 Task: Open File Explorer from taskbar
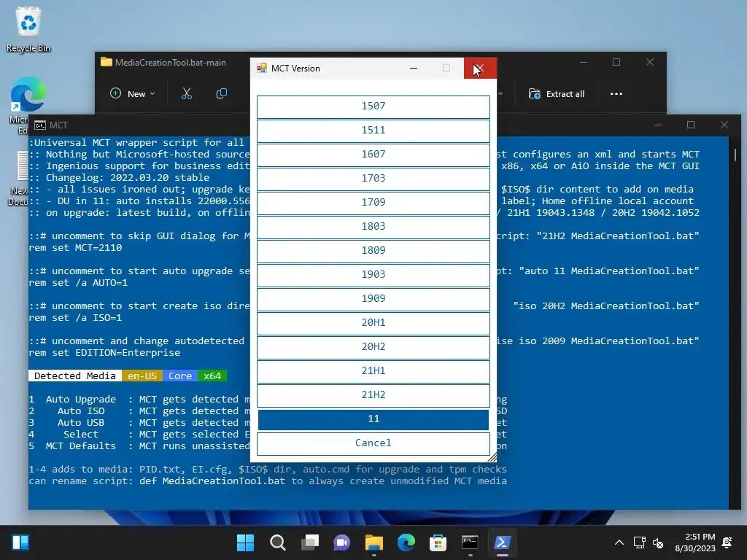tap(374, 542)
